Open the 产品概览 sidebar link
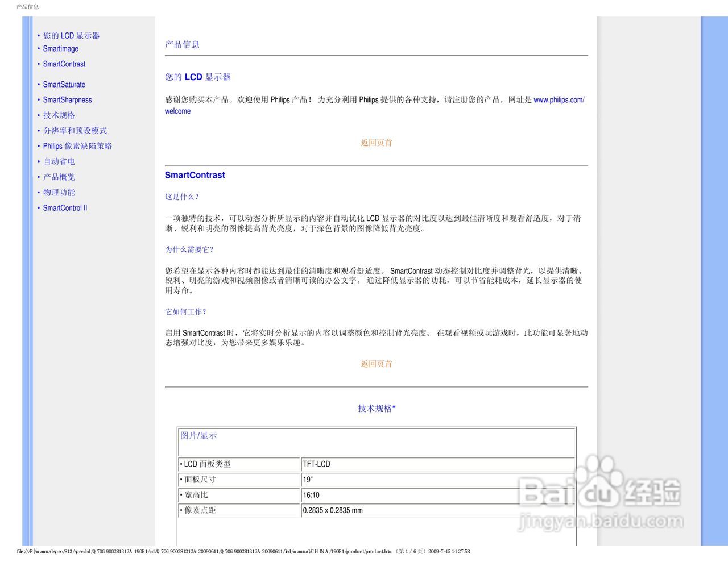The height and width of the screenshot is (562, 728). tap(59, 177)
